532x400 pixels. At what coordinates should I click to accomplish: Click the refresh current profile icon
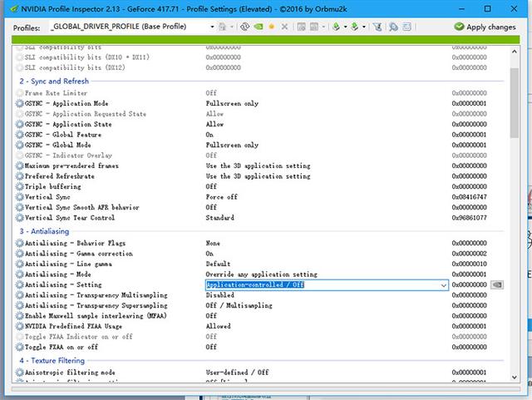click(244, 27)
